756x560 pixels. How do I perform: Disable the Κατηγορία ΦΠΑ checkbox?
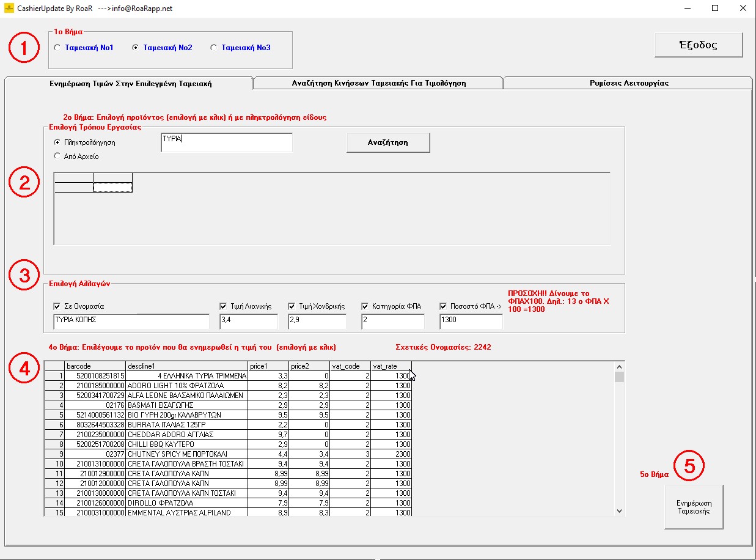[x=365, y=306]
